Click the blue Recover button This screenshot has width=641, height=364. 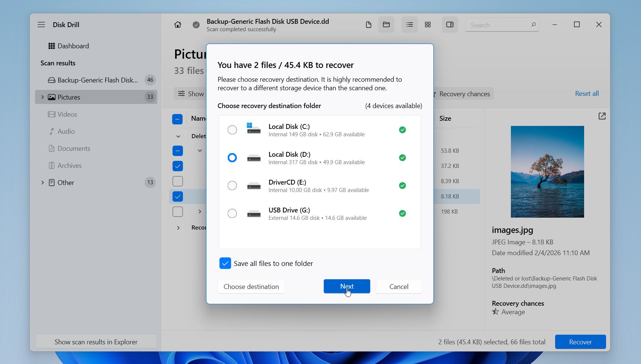coord(580,342)
